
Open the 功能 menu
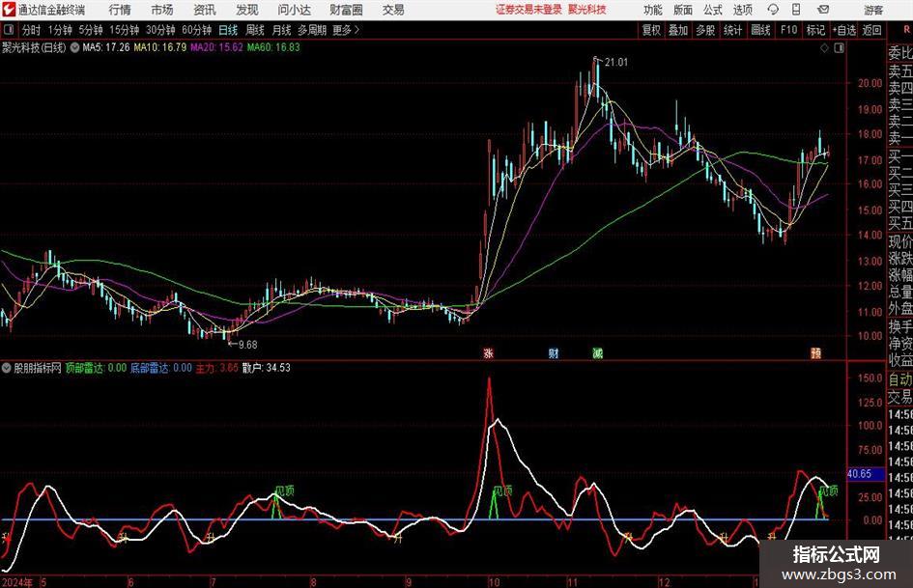[653, 10]
